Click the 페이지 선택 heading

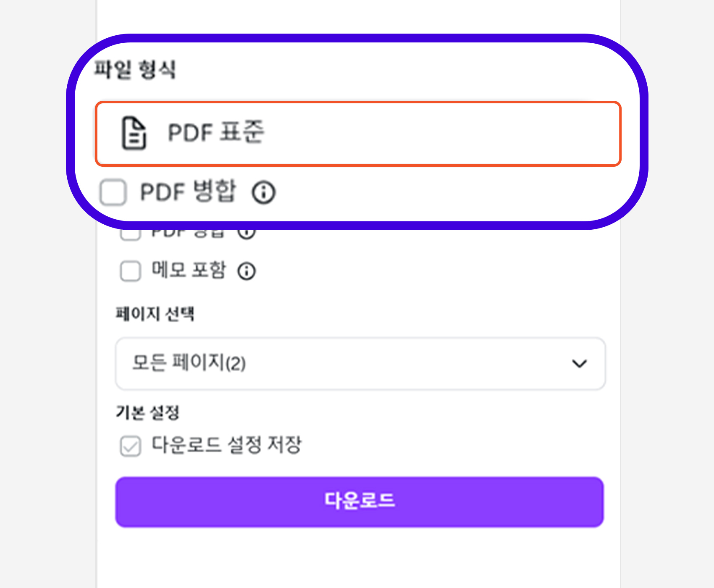[x=155, y=314]
